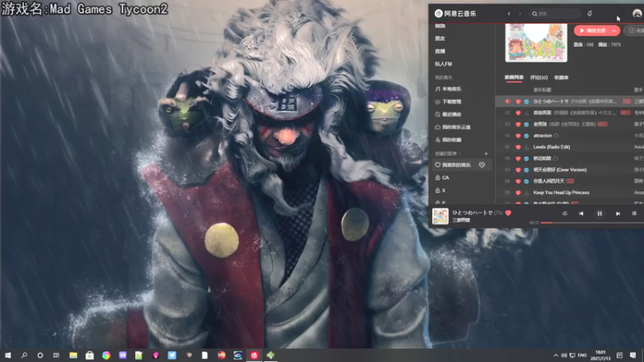Open 本地音乐 local music
This screenshot has height=362, width=644.
[448, 89]
